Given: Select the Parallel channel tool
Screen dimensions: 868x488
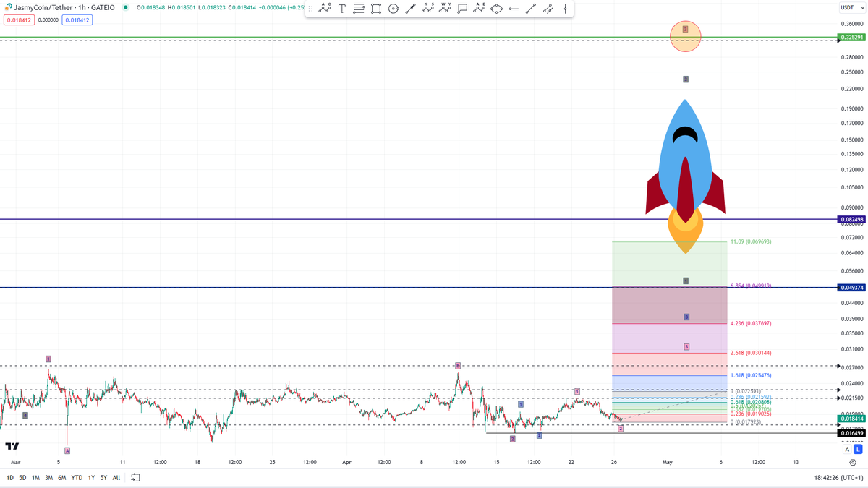Looking at the screenshot, I should (x=548, y=9).
